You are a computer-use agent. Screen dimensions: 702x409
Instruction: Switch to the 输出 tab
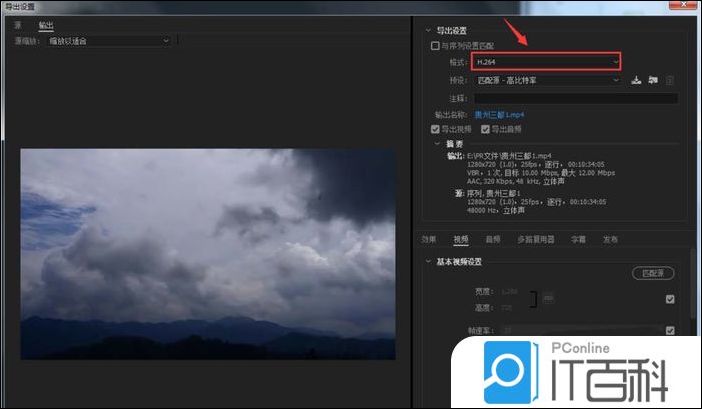pyautogui.click(x=46, y=25)
